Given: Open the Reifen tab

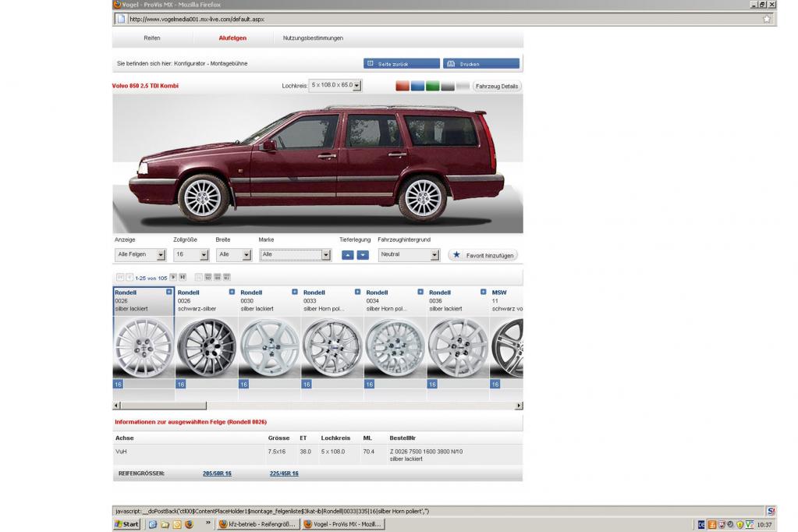Looking at the screenshot, I should pos(151,38).
